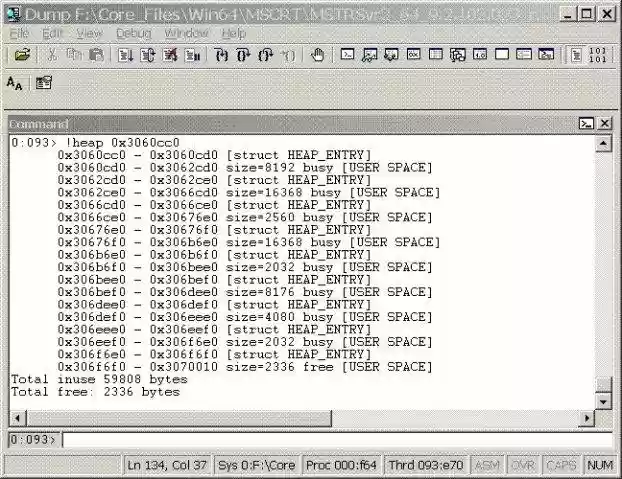622x479 pixels.
Task: Open the Locals window toolbar icon
Action: 392,55
